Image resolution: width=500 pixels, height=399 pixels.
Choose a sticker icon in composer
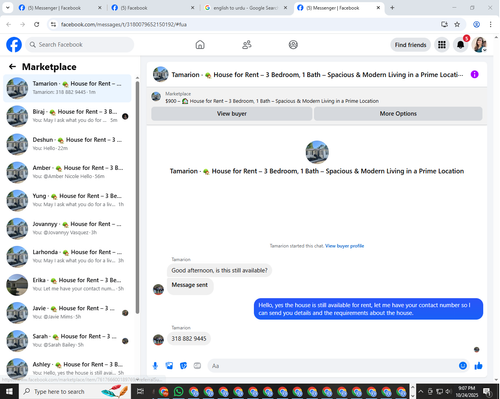tap(183, 366)
